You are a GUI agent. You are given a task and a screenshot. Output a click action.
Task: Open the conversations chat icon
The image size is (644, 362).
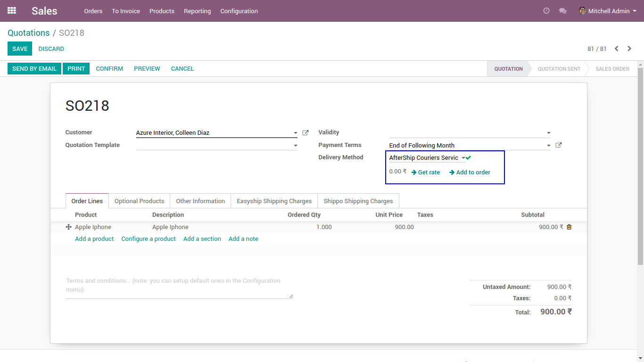562,11
